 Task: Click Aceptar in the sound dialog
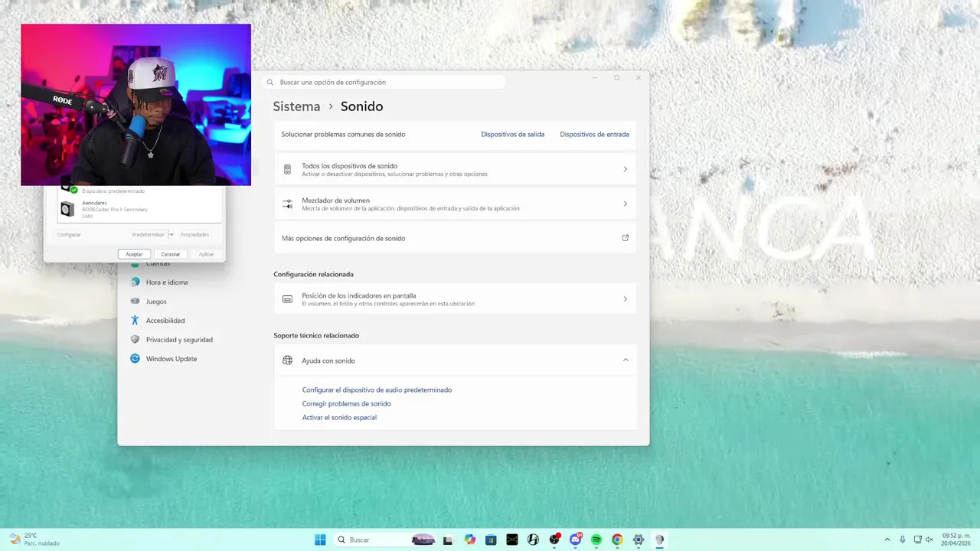tap(134, 254)
